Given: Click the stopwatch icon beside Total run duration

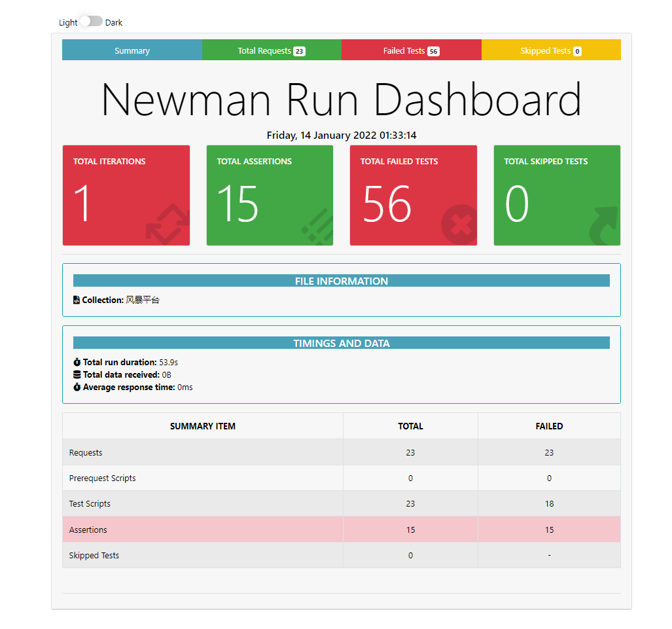Looking at the screenshot, I should click(x=77, y=362).
